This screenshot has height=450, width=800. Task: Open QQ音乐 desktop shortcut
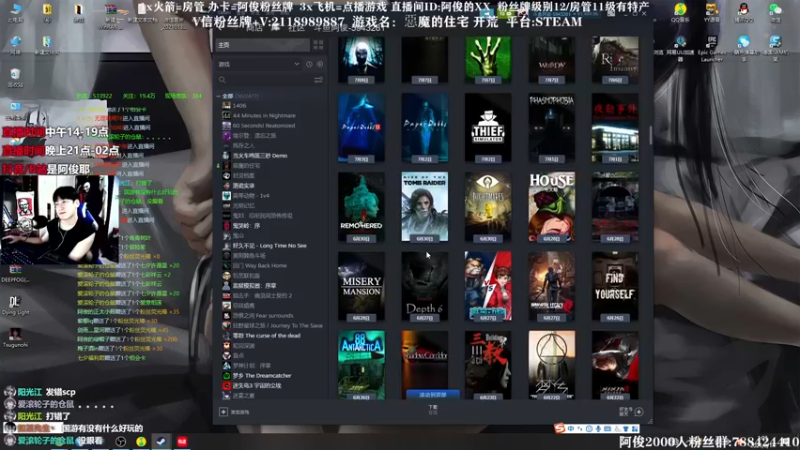680,13
